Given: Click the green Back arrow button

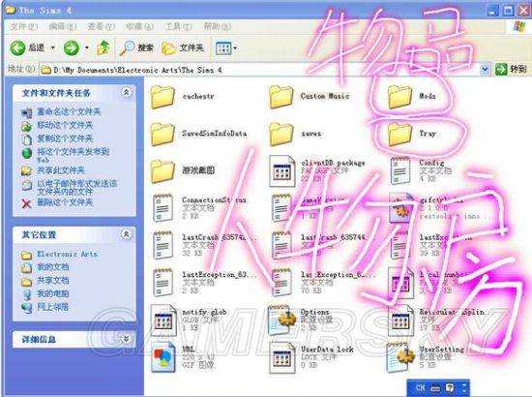Looking at the screenshot, I should tap(17, 47).
